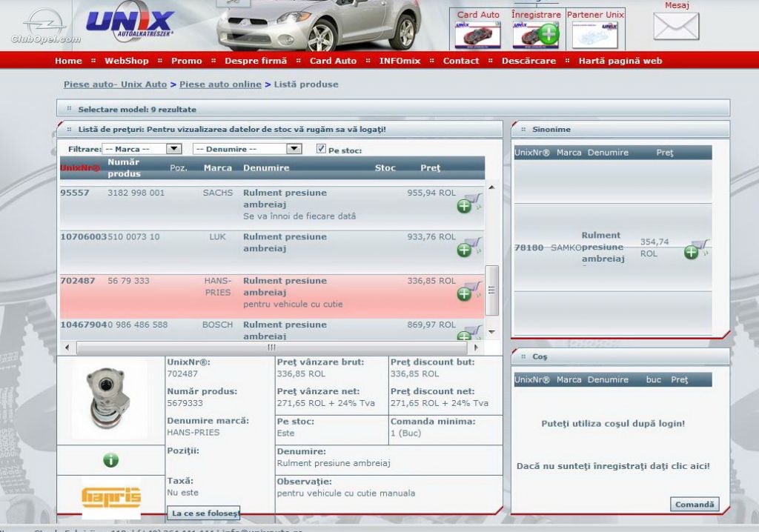The height and width of the screenshot is (532, 759).
Task: Click Coș panel header
Action: (620, 356)
